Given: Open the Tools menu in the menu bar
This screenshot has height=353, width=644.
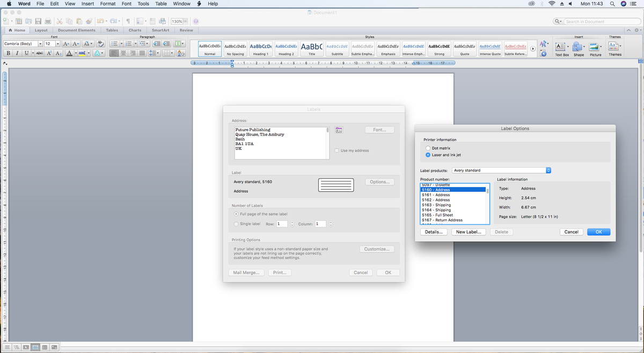Looking at the screenshot, I should click(x=143, y=4).
